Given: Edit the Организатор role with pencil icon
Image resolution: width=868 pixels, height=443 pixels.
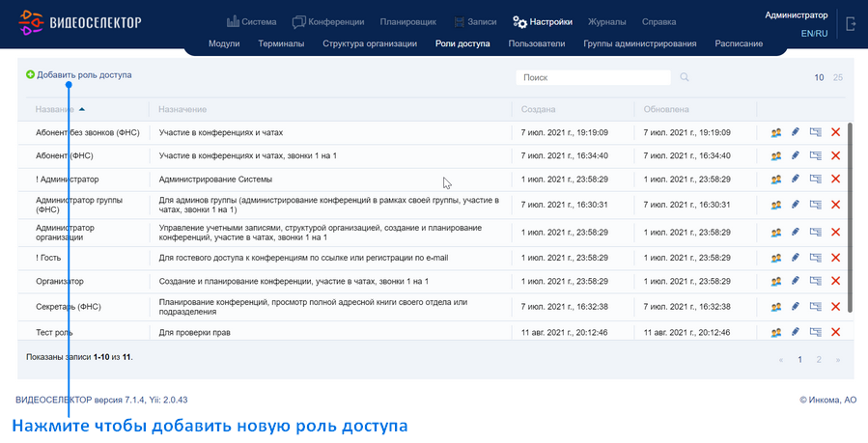Looking at the screenshot, I should click(x=796, y=281).
